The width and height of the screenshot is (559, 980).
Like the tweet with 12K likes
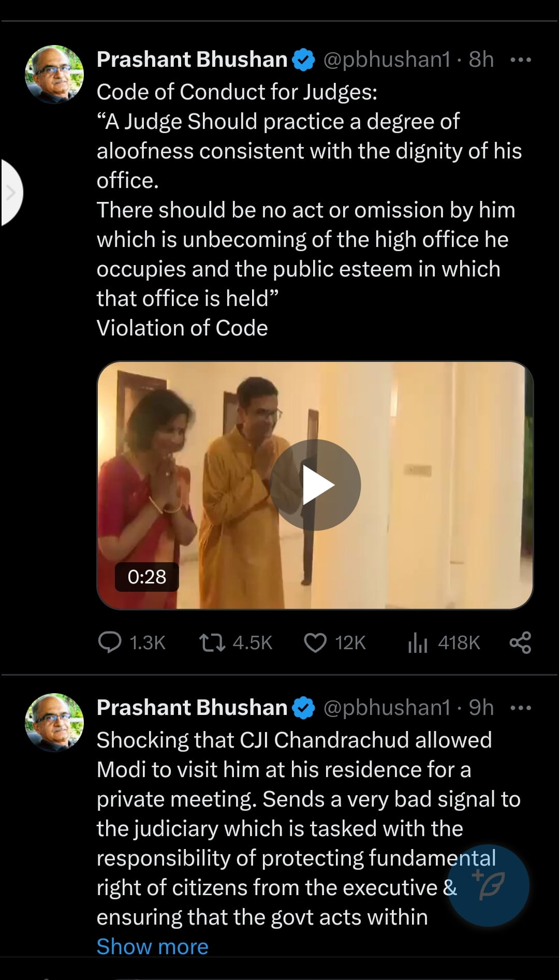[x=315, y=642]
